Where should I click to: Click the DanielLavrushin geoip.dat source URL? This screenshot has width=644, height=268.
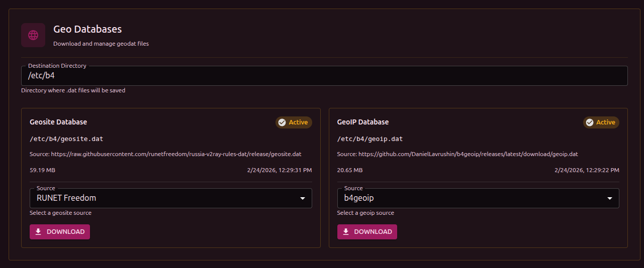[x=468, y=154]
